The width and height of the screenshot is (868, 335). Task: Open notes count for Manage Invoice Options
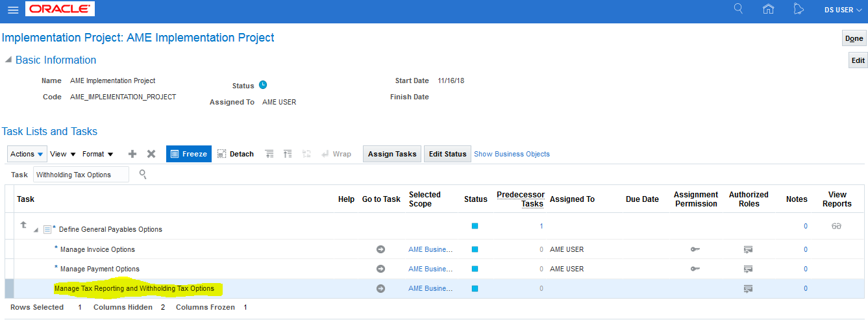(x=806, y=249)
